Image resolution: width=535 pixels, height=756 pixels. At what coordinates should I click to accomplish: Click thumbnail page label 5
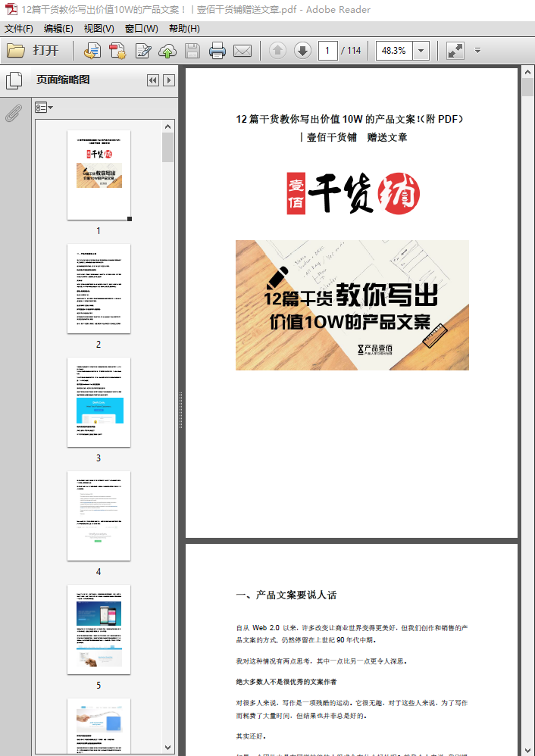99,685
